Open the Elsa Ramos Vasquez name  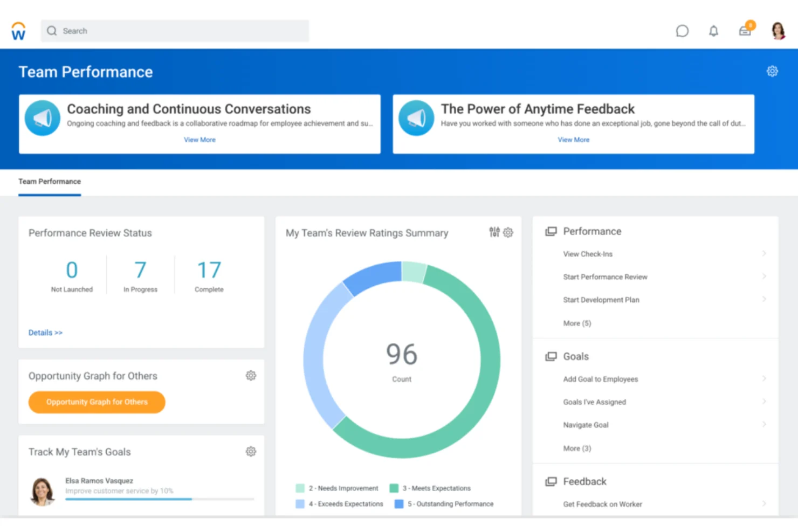pyautogui.click(x=99, y=481)
